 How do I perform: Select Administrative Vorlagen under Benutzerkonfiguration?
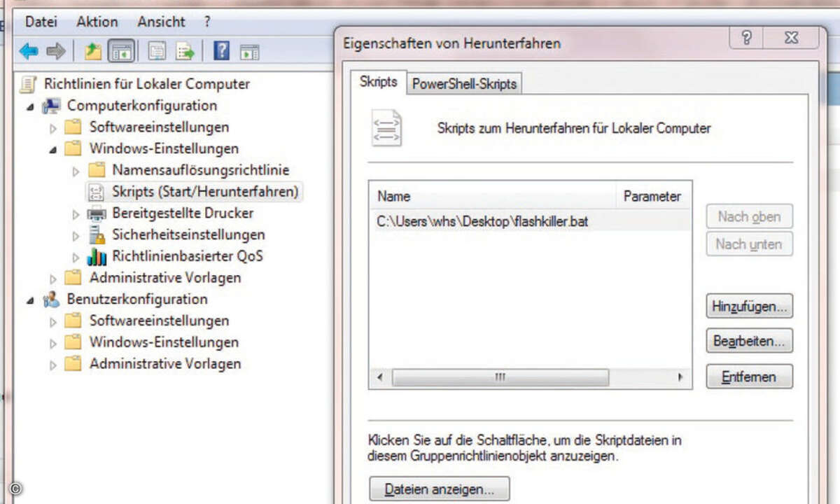point(165,364)
